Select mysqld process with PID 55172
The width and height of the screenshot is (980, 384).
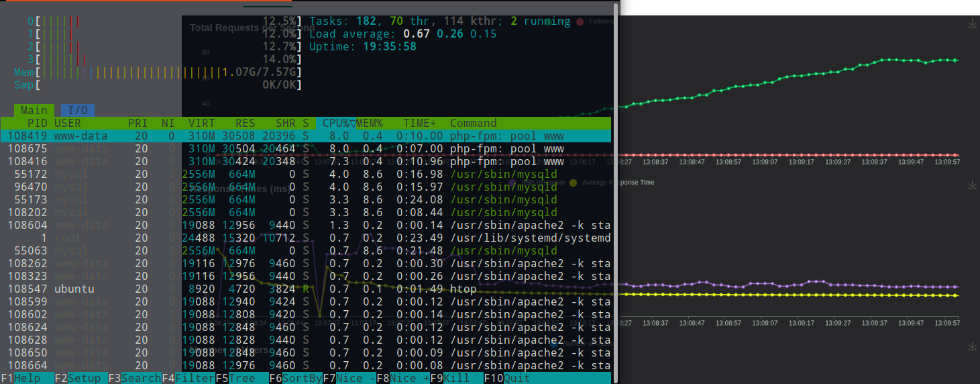coord(306,175)
